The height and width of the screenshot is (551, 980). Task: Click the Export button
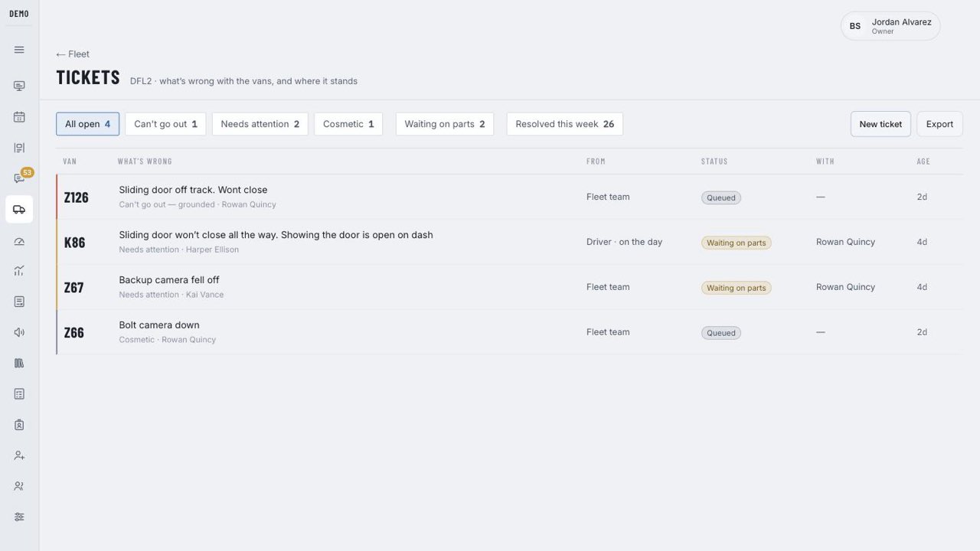[x=939, y=124]
